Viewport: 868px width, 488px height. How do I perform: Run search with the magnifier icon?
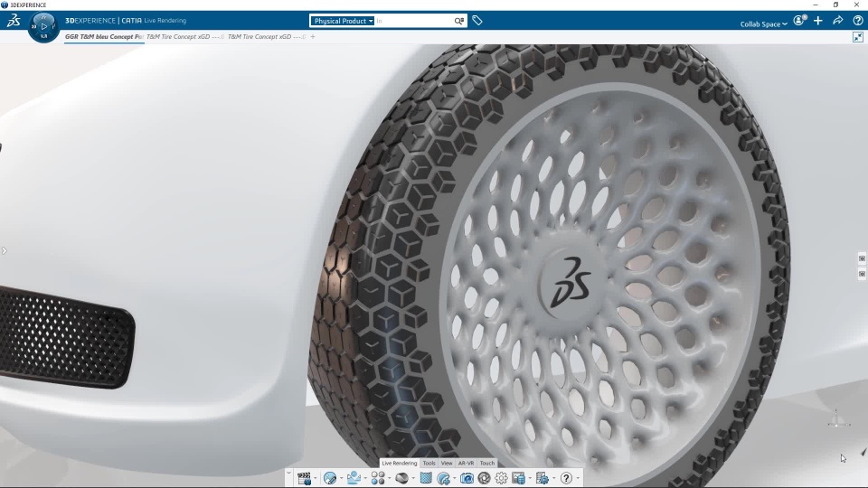click(x=459, y=21)
